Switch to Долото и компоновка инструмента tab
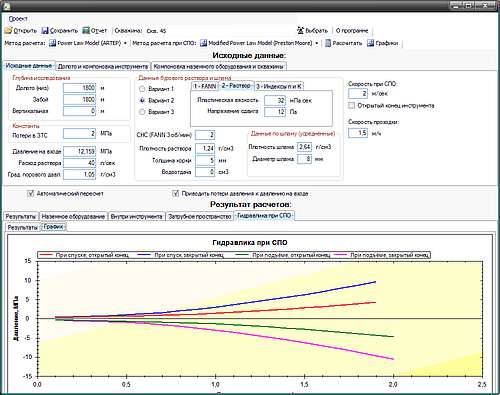The height and width of the screenshot is (395, 500). click(x=103, y=66)
